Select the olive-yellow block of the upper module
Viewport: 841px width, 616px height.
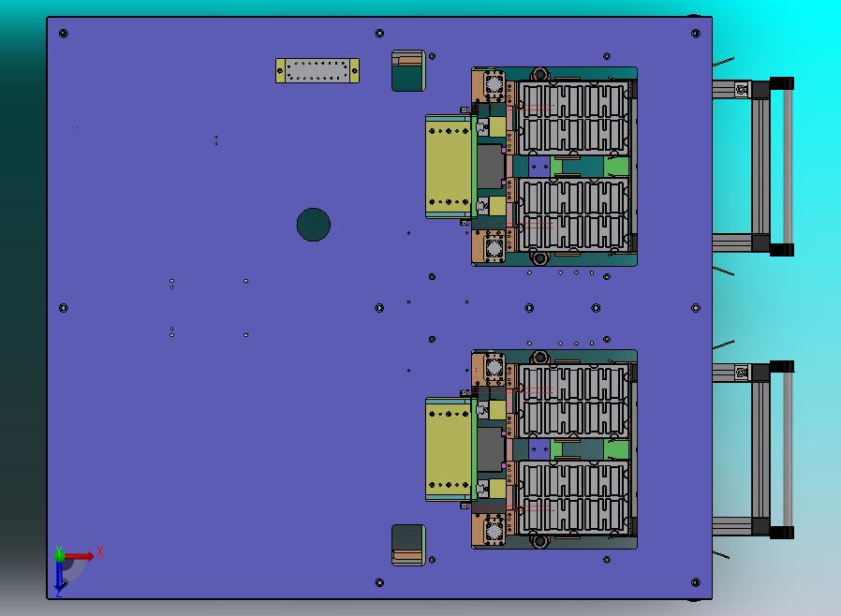click(449, 167)
